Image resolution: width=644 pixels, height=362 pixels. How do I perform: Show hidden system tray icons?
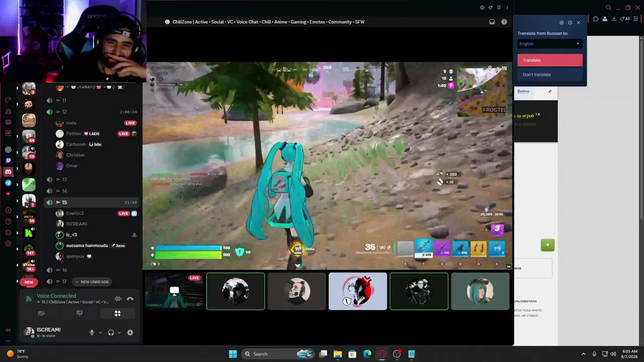584,354
